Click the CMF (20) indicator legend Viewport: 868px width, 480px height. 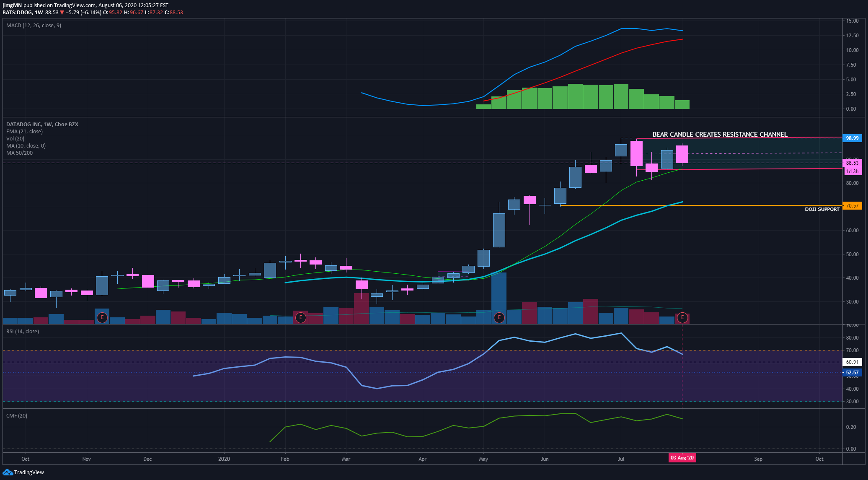click(17, 416)
